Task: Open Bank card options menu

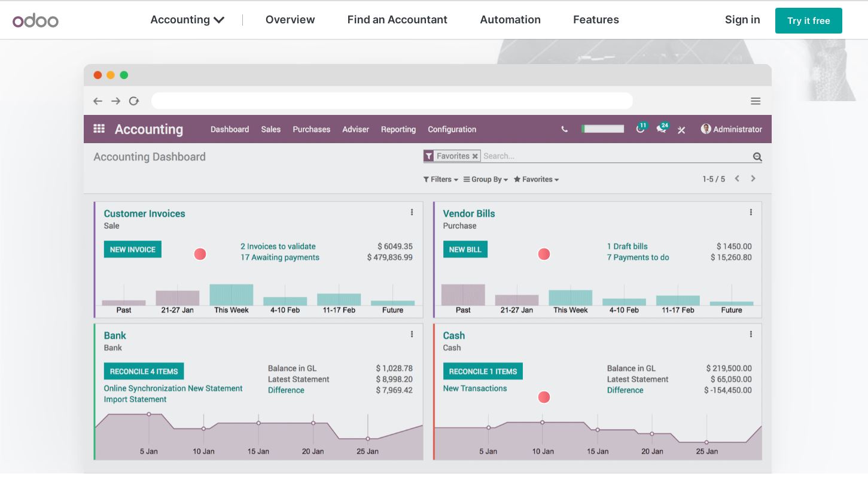Action: tap(412, 335)
